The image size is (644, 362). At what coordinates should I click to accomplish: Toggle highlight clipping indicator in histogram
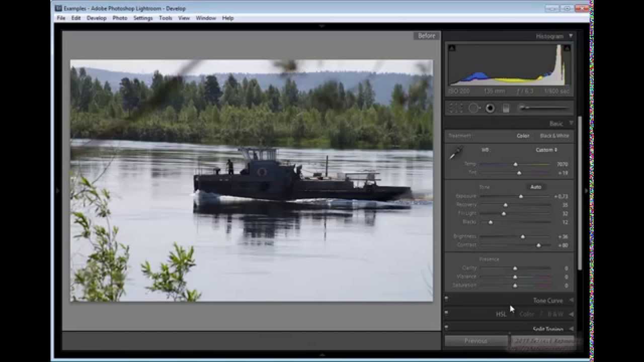click(x=567, y=48)
